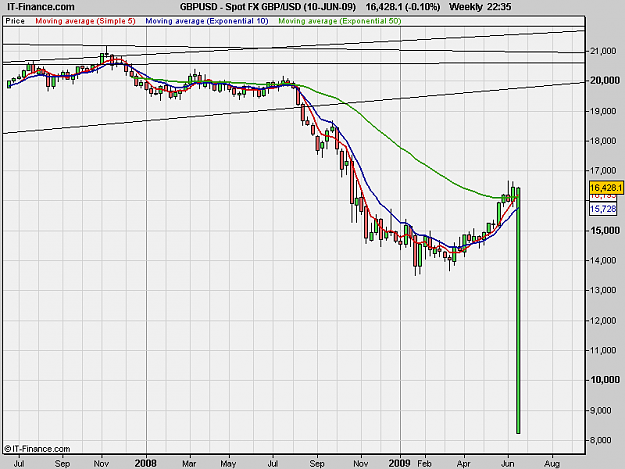Screen dimensions: 625x469
Task: Click the 19,000 price axis label
Action: pos(603,111)
